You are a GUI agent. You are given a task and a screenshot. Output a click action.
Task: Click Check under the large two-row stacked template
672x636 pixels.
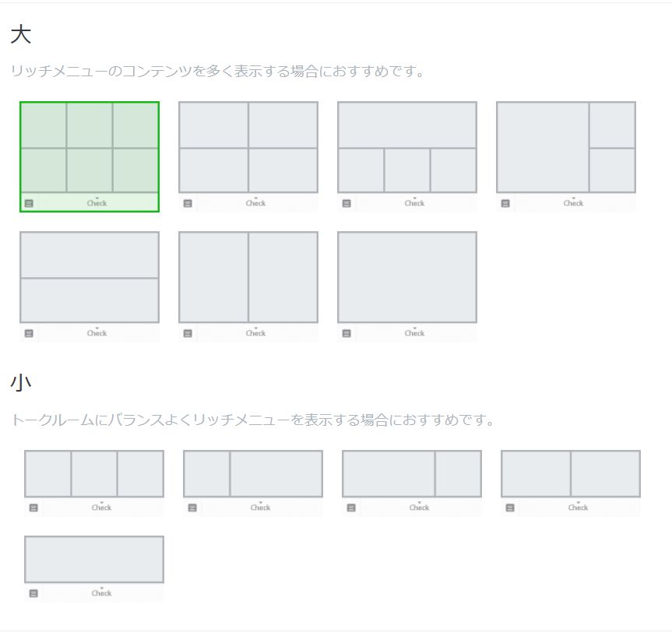(97, 333)
